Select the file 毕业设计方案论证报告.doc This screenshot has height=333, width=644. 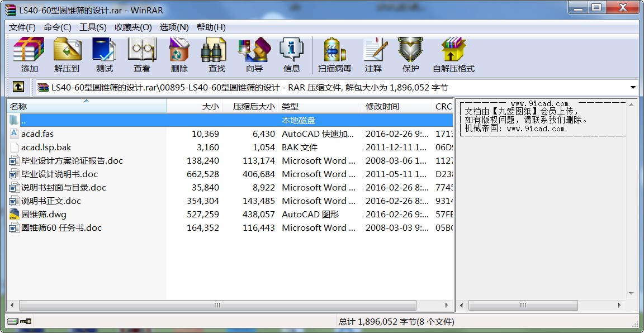click(72, 160)
